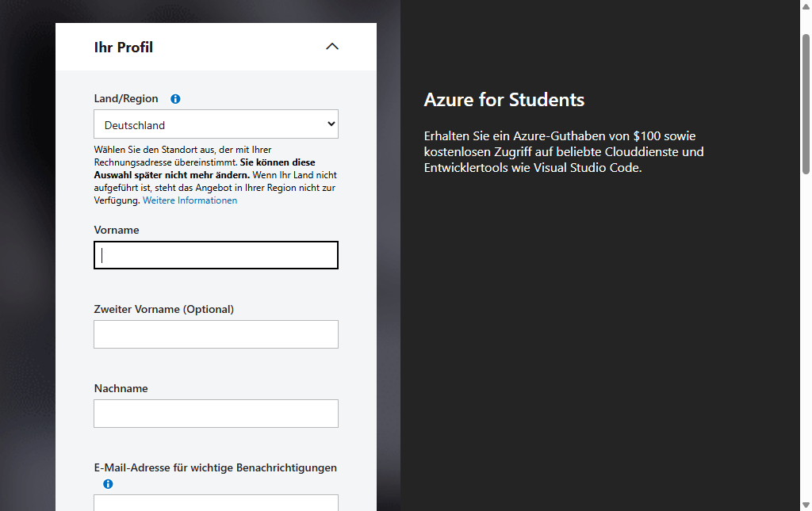The width and height of the screenshot is (812, 511).
Task: Click the scrollbar down arrow
Action: click(806, 505)
